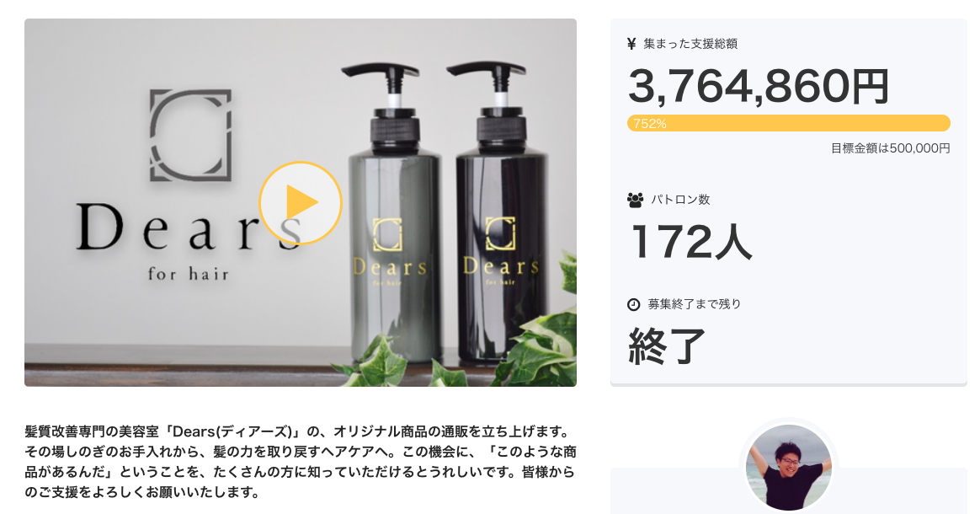Click the clock icon beside 募集終了まで残り

click(x=634, y=304)
